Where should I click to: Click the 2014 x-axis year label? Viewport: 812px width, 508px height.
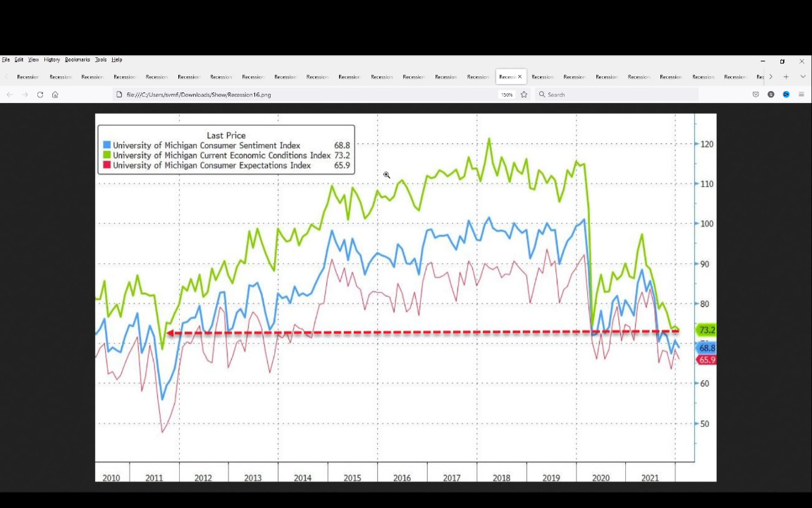point(302,478)
